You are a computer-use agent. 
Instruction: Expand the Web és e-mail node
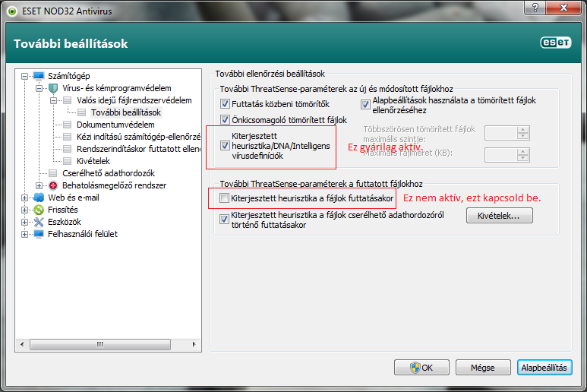click(x=25, y=198)
